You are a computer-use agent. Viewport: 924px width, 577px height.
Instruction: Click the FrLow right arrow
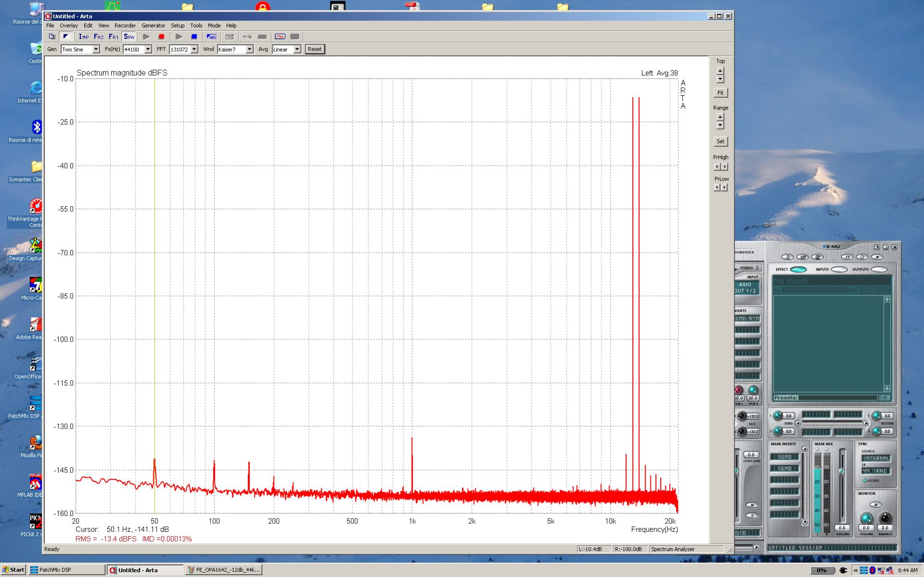point(724,187)
